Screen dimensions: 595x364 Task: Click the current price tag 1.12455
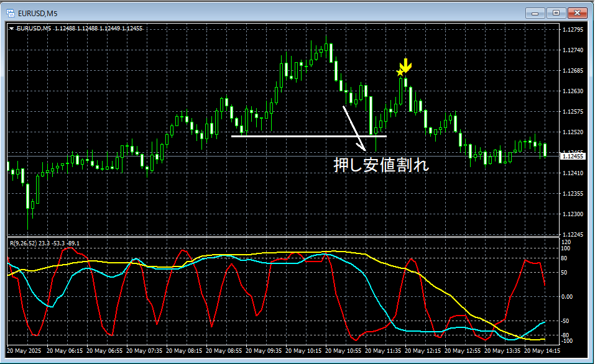[573, 156]
